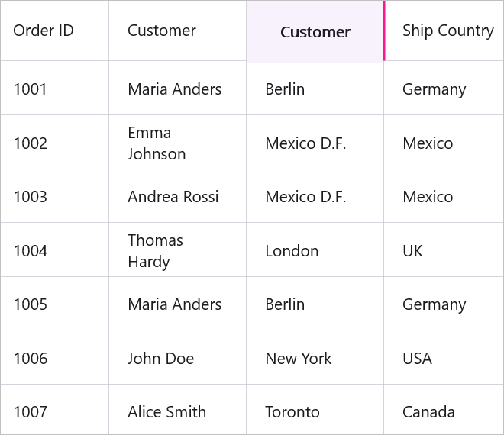The image size is (504, 435).
Task: Click the UK ship country cell
Action: (444, 250)
